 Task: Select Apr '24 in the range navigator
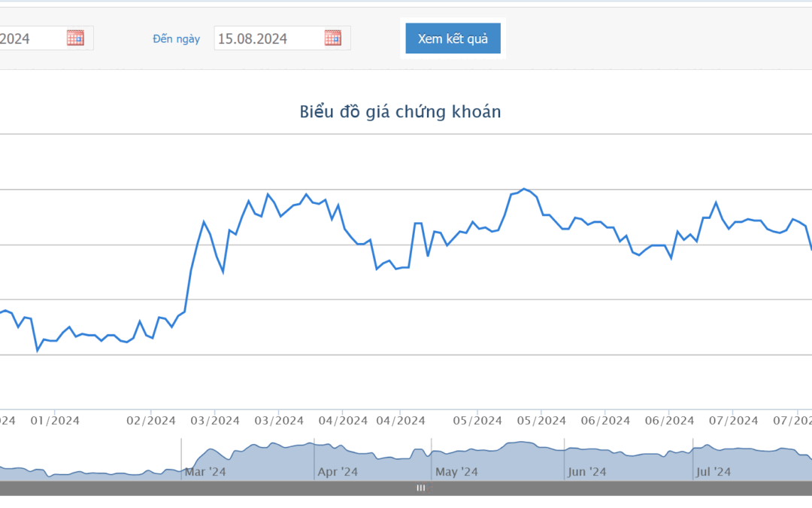coord(338,472)
